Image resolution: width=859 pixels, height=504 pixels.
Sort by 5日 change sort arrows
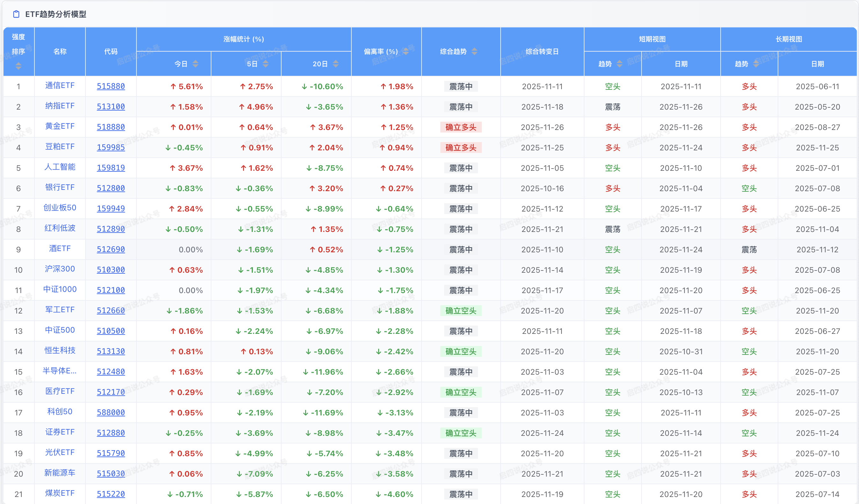(x=266, y=64)
